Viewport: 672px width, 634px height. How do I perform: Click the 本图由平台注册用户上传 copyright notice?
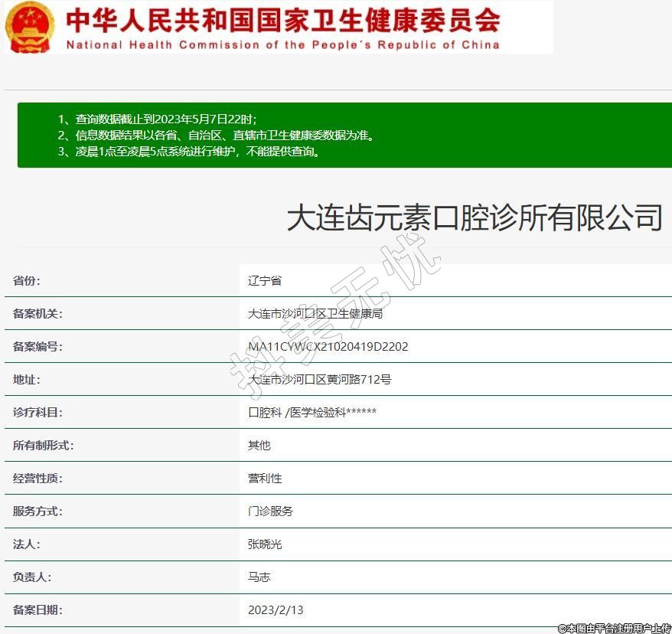(614, 628)
